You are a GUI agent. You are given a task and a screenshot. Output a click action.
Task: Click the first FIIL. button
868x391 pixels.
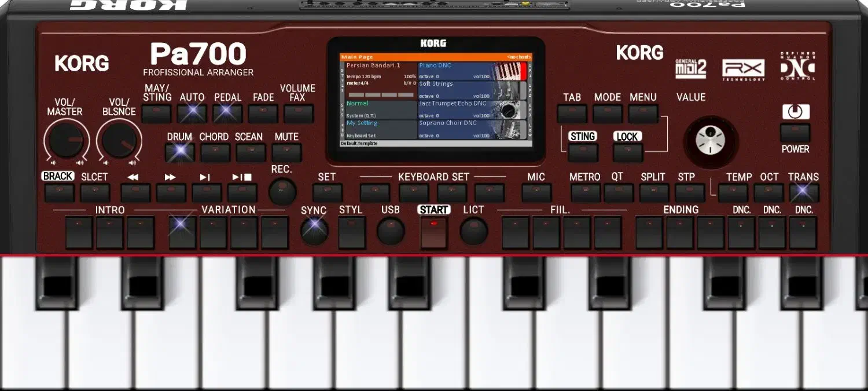coord(516,233)
